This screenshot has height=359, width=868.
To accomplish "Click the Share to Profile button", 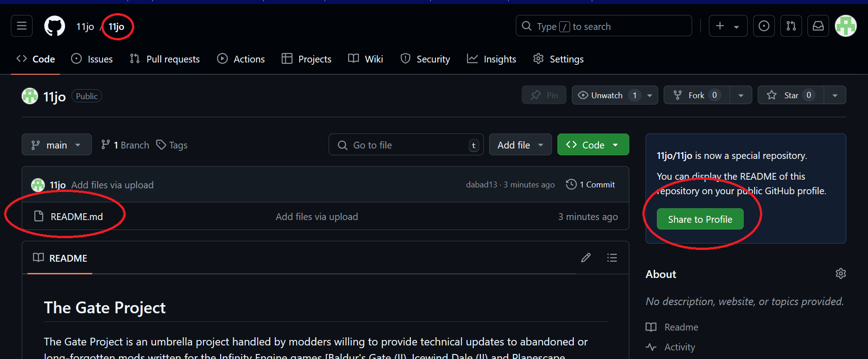I will 700,219.
